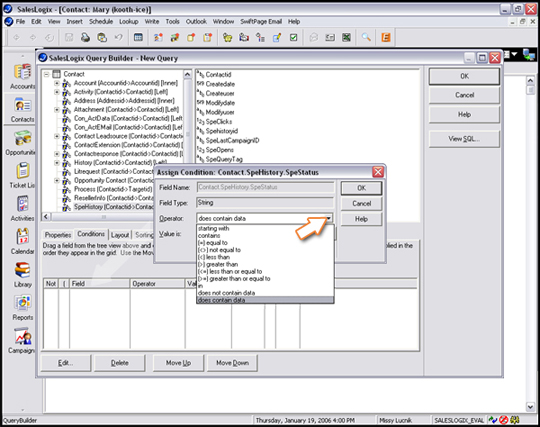Expand the Account tree node
This screenshot has width=540, height=427.
tap(57, 83)
